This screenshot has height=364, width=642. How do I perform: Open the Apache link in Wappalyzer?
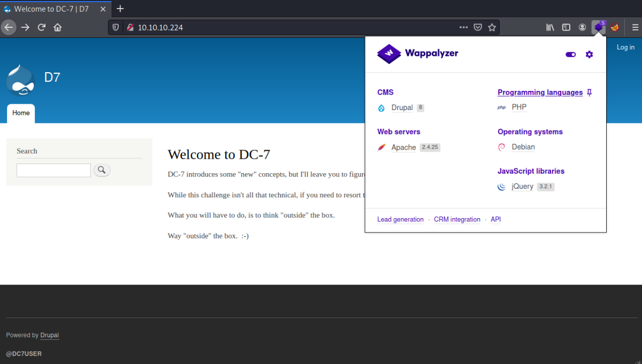pyautogui.click(x=403, y=148)
